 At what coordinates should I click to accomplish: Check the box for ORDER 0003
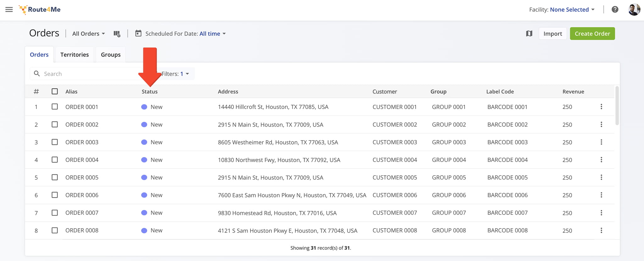point(55,142)
